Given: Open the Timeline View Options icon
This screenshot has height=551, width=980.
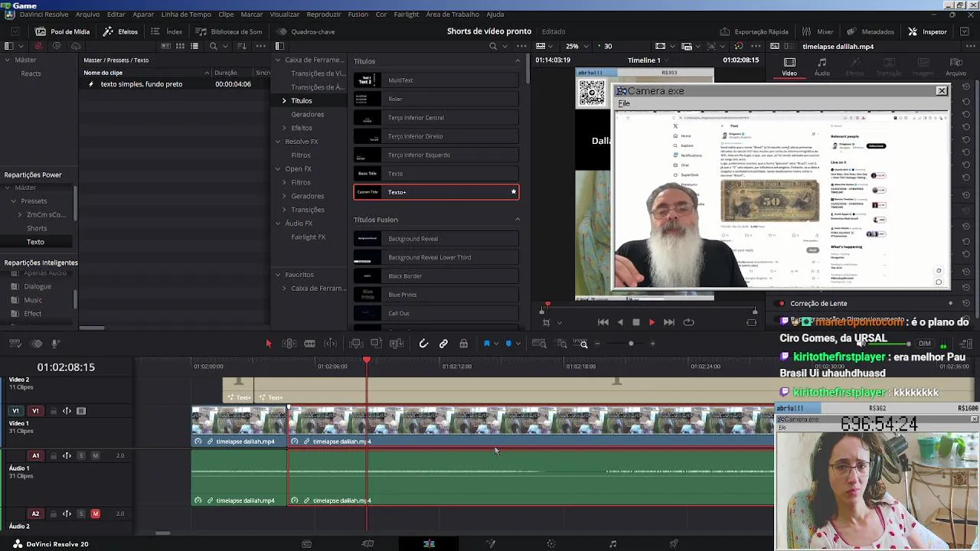Looking at the screenshot, I should 15,344.
